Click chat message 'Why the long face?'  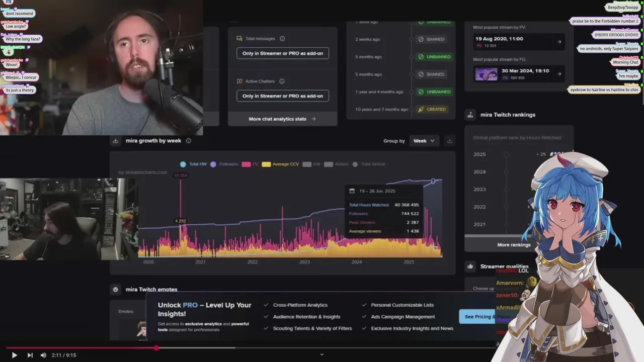pos(23,39)
